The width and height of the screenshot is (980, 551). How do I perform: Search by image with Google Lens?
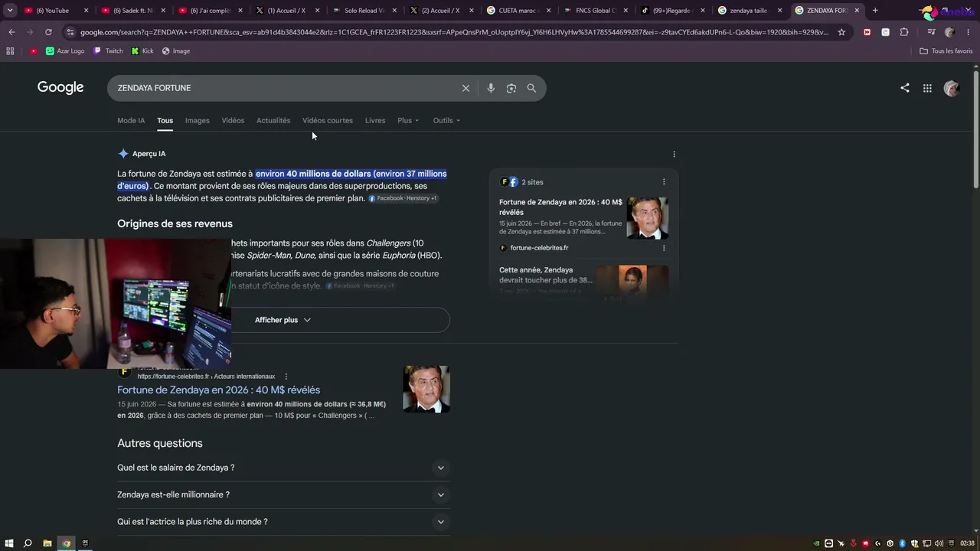[x=511, y=88]
